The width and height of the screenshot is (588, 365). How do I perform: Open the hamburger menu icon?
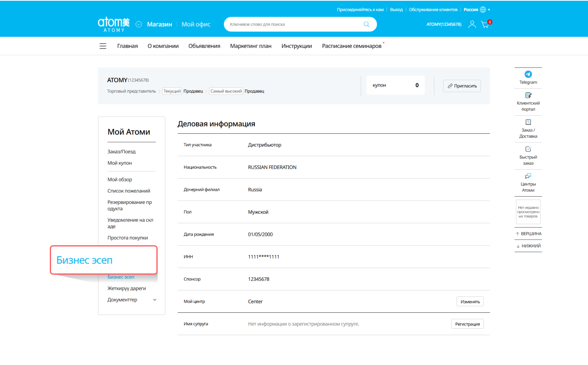[103, 46]
